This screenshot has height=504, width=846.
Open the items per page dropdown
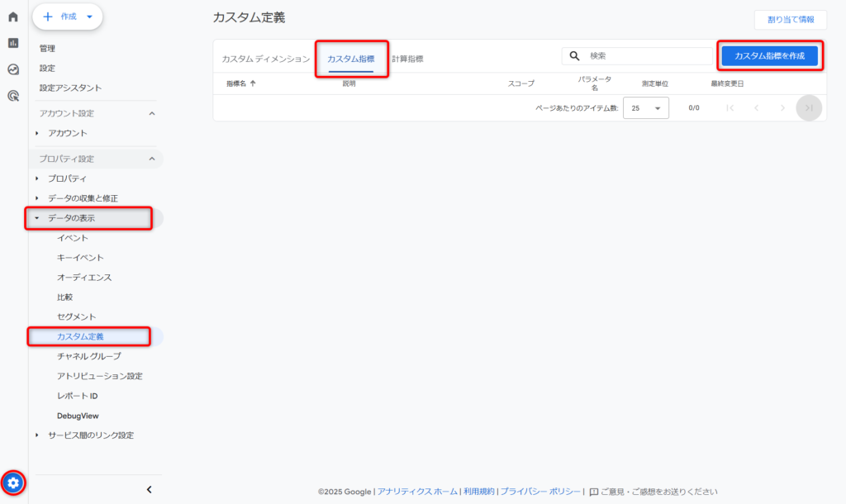645,108
